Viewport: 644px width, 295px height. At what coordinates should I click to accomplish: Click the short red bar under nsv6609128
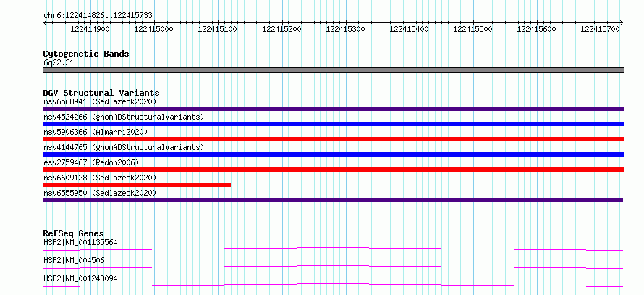(137, 185)
